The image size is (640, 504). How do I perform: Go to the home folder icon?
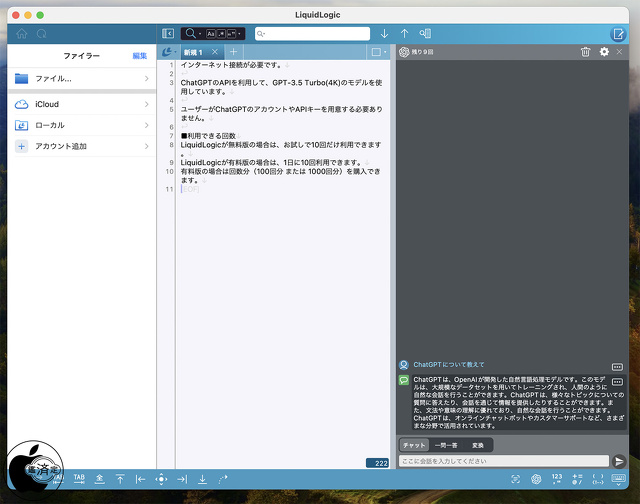click(x=22, y=34)
